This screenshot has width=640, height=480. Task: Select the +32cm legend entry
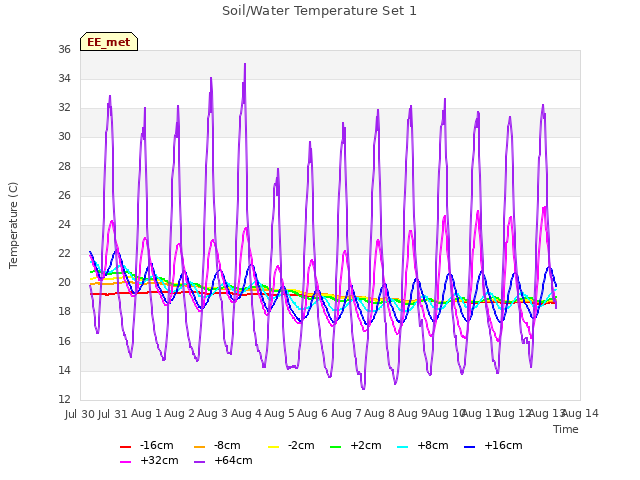(x=149, y=460)
